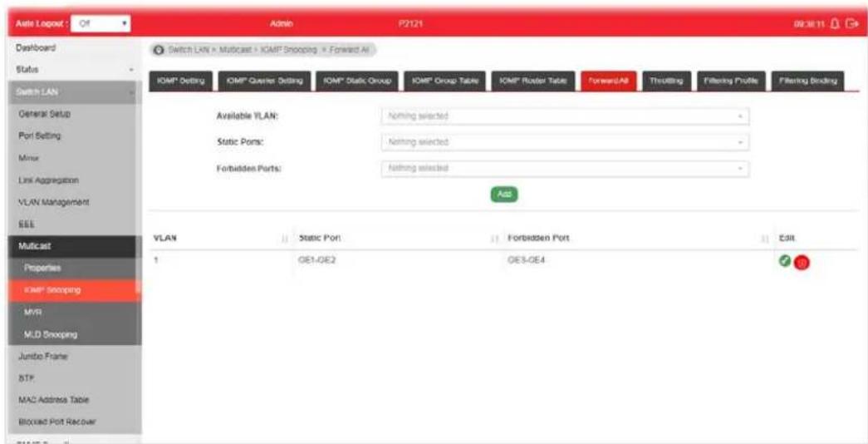
Task: Open the Auto Logout dropdown
Action: pyautogui.click(x=101, y=24)
